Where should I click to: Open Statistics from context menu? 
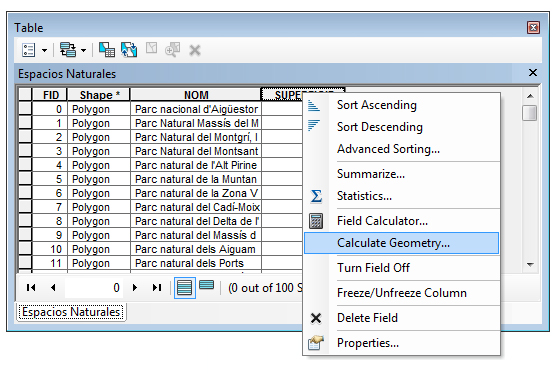click(401, 196)
